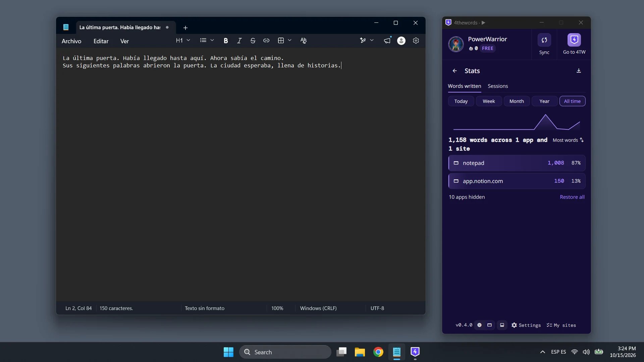Go to 4TW website button

pos(574,44)
